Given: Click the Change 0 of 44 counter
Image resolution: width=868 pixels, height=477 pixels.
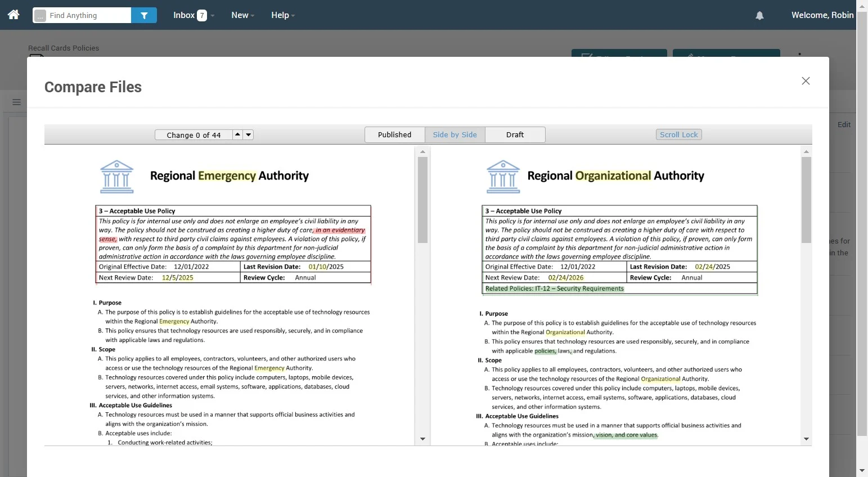Looking at the screenshot, I should coord(194,135).
